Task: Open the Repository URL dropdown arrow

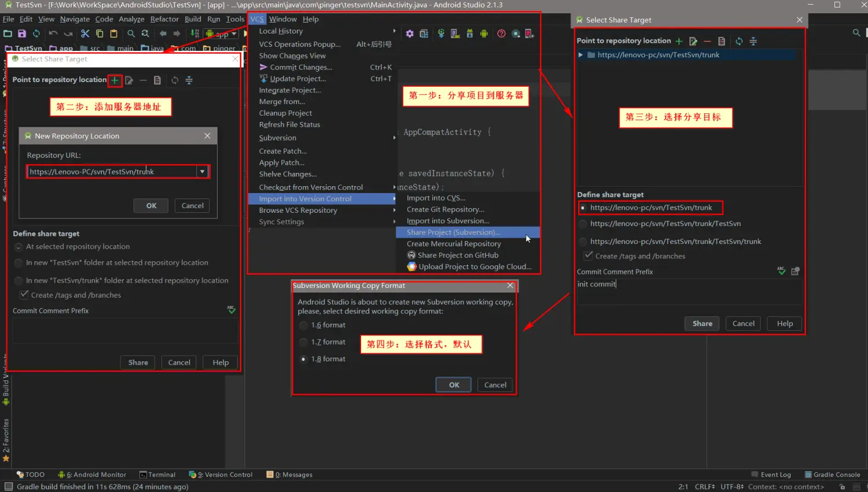Action: coord(203,172)
